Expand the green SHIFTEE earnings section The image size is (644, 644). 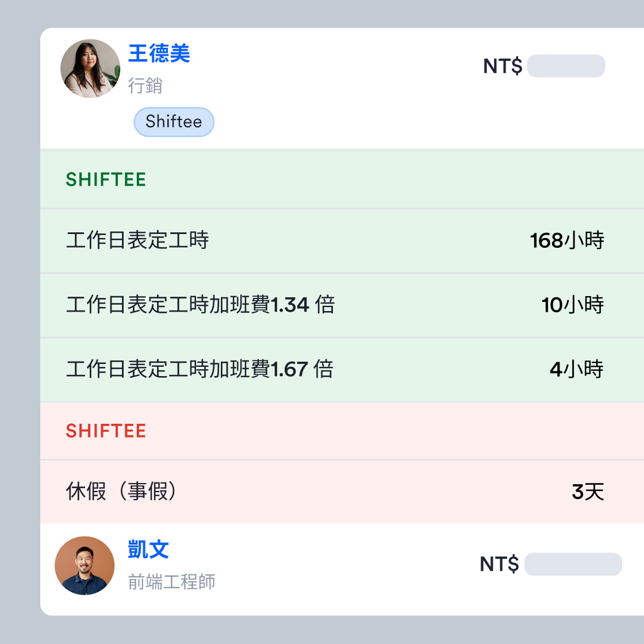point(106,179)
